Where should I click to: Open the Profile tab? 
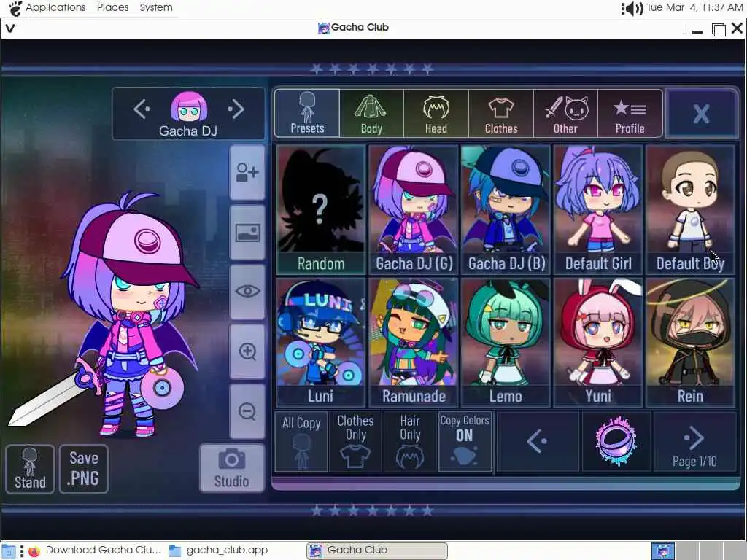click(x=630, y=113)
